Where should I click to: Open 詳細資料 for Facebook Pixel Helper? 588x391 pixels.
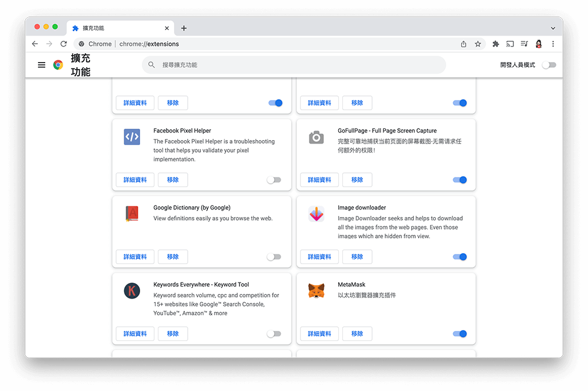pos(135,180)
